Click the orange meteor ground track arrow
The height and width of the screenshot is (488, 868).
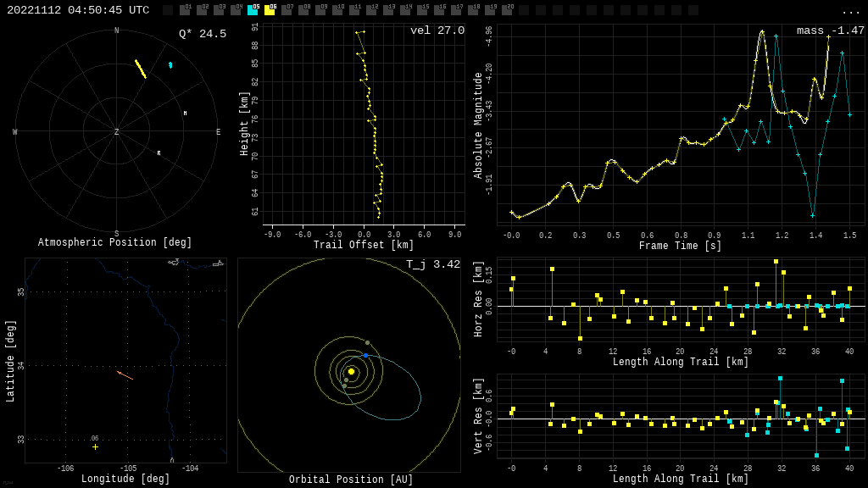(x=125, y=374)
